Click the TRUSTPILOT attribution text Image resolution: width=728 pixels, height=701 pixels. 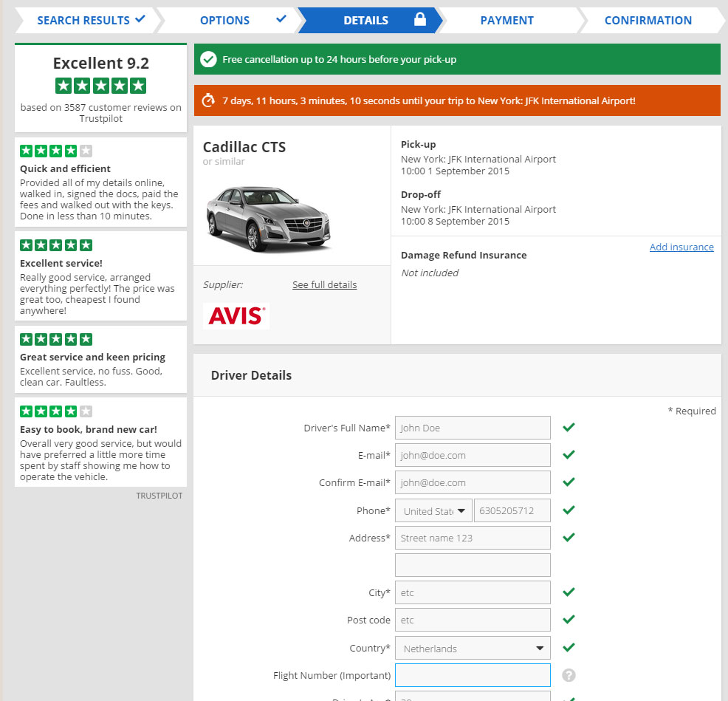point(159,496)
